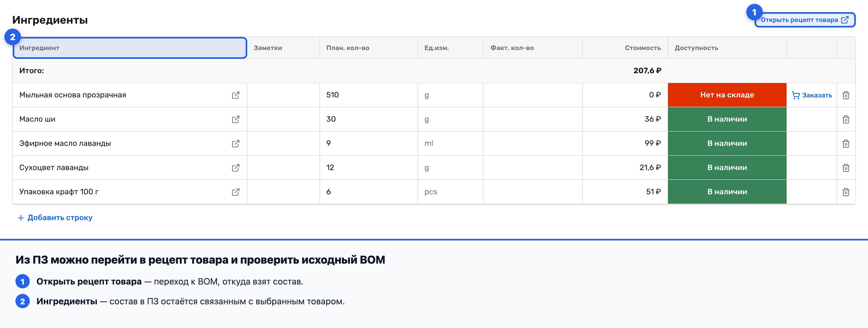Image resolution: width=868 pixels, height=328 pixels.
Task: Open linked item for Эфирное масло лаванды
Action: pyautogui.click(x=235, y=144)
